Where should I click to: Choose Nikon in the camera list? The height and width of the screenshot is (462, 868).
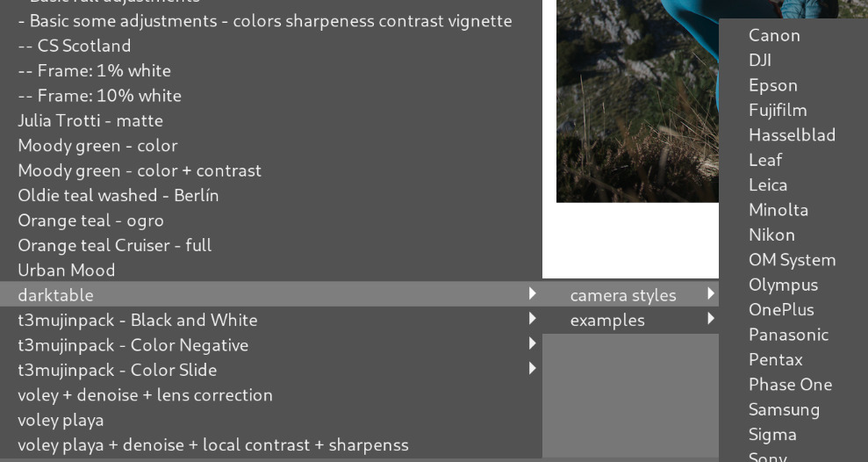(x=771, y=235)
